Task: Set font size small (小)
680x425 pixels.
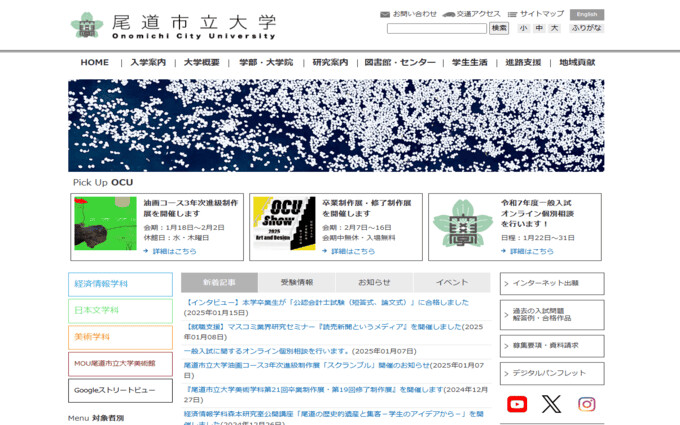Action: 523,28
